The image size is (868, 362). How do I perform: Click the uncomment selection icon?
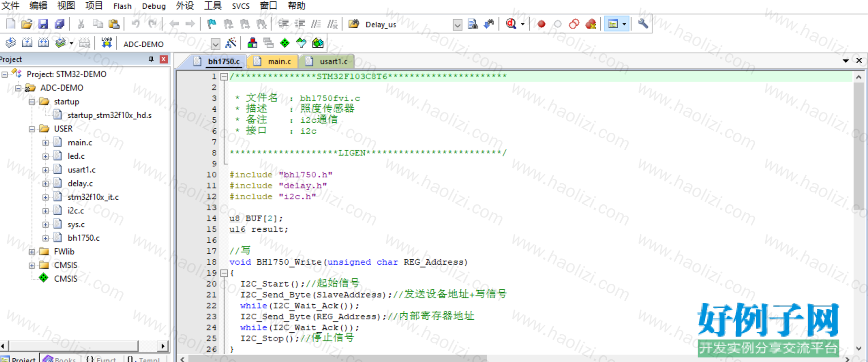pos(333,24)
